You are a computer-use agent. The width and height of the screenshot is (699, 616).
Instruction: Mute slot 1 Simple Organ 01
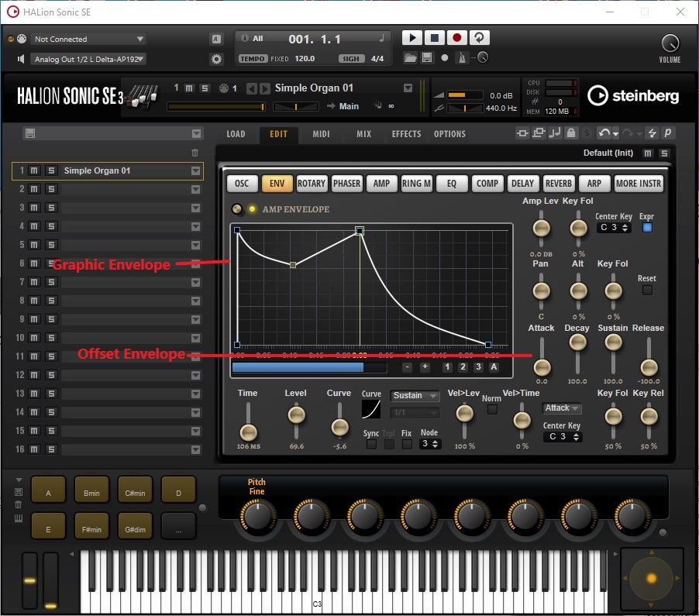(x=34, y=170)
